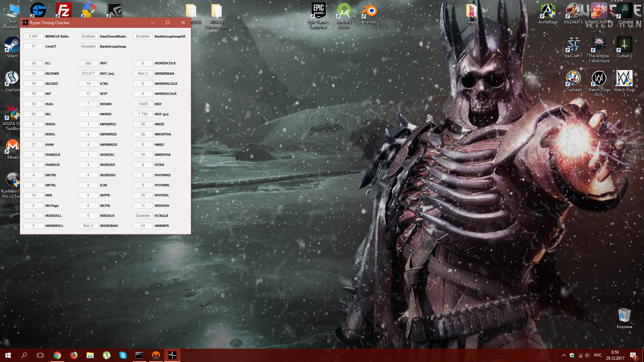Open the Steam desktop shortcut
The width and height of the screenshot is (644, 362).
[12, 45]
